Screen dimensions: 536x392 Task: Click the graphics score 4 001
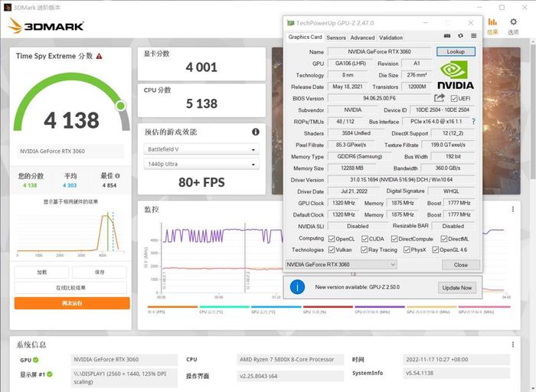pos(201,67)
